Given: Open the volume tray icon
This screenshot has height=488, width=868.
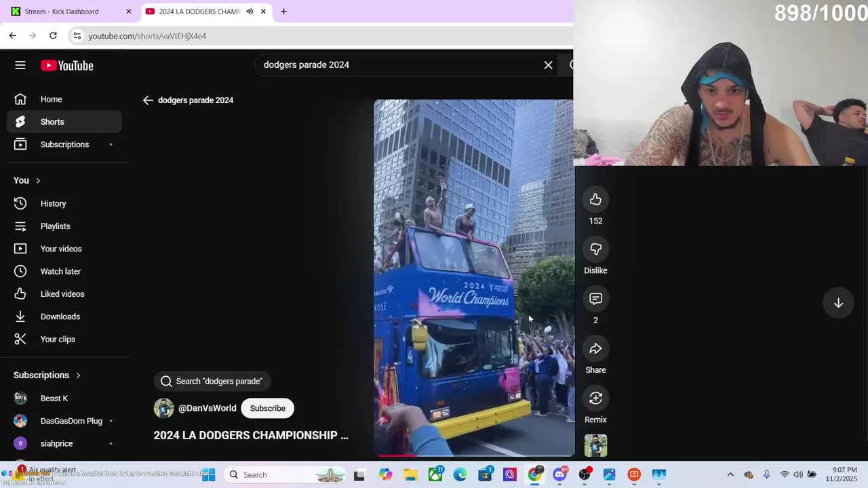Looking at the screenshot, I should coord(798,474).
